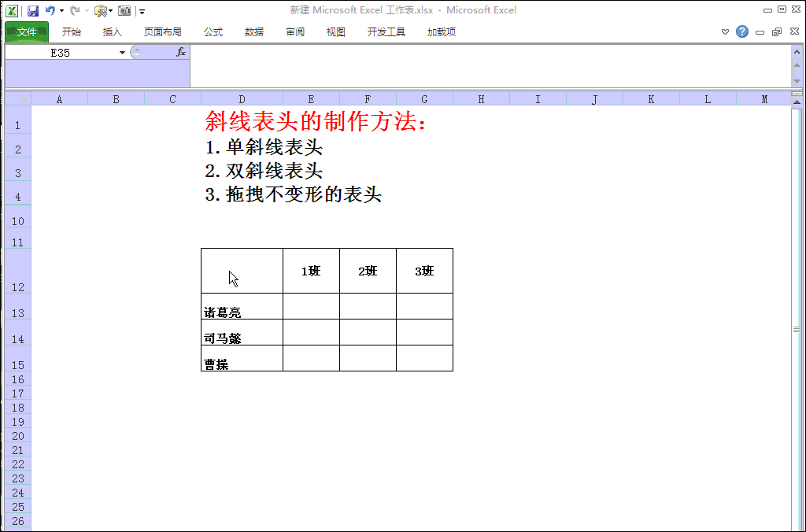
Task: Select the cell containing 司马懿
Action: coord(242,332)
